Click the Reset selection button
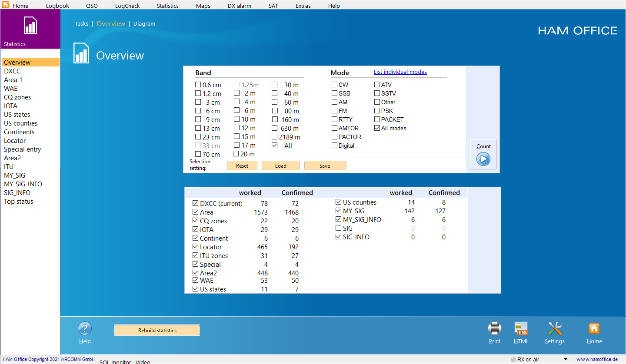 point(242,165)
